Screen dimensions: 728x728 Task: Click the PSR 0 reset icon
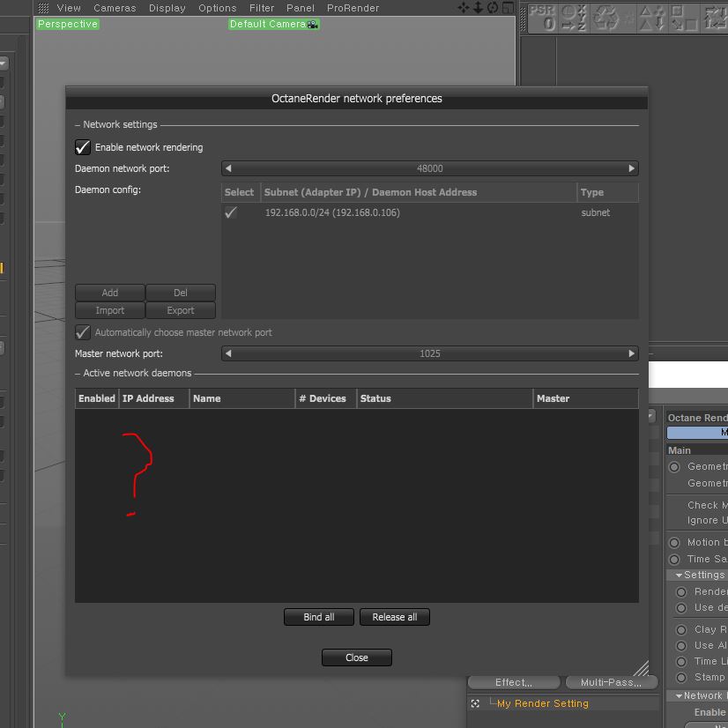[542, 18]
